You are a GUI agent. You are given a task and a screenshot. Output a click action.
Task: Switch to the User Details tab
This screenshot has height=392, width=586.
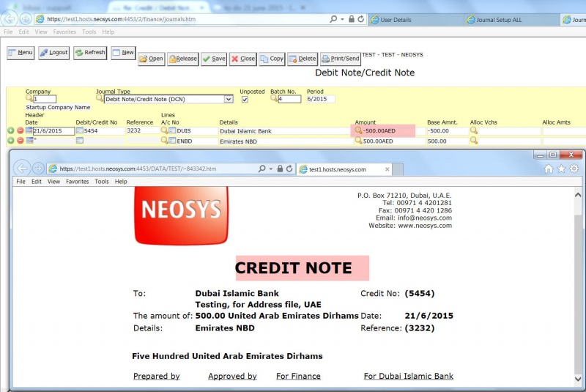415,20
